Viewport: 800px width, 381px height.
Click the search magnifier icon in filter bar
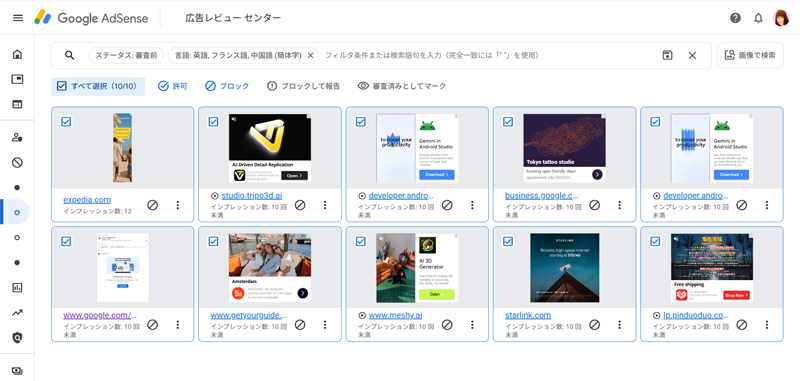(70, 55)
